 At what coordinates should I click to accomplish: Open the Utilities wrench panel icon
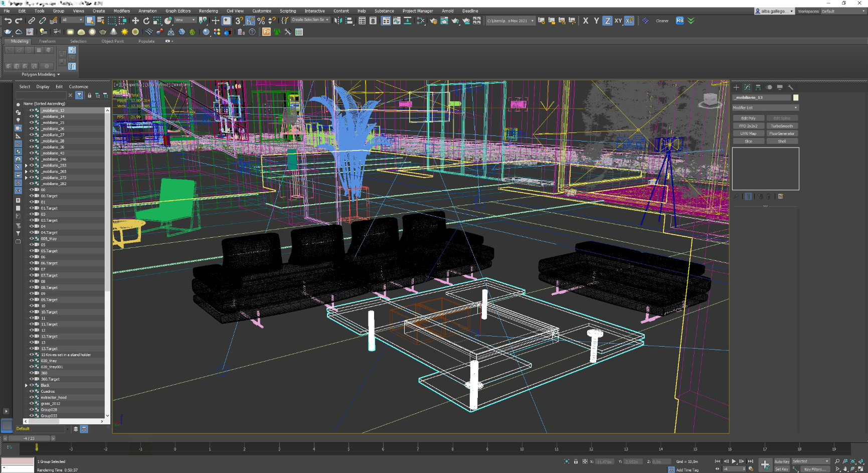pos(791,87)
